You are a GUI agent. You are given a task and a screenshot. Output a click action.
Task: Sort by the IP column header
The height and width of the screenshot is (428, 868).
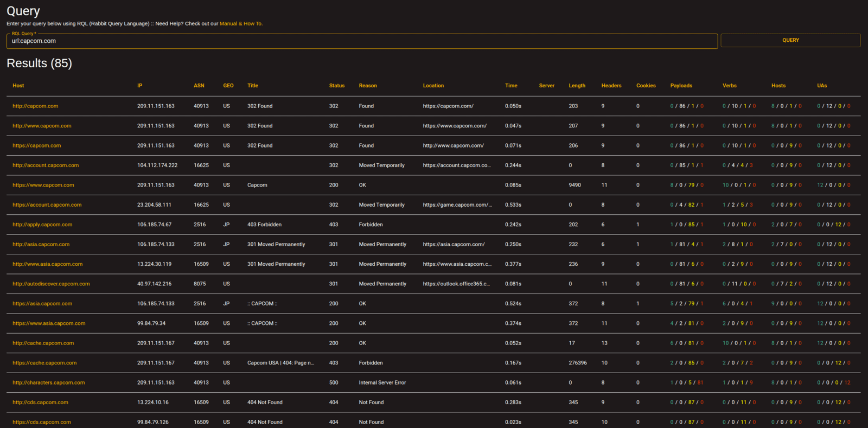pyautogui.click(x=140, y=86)
